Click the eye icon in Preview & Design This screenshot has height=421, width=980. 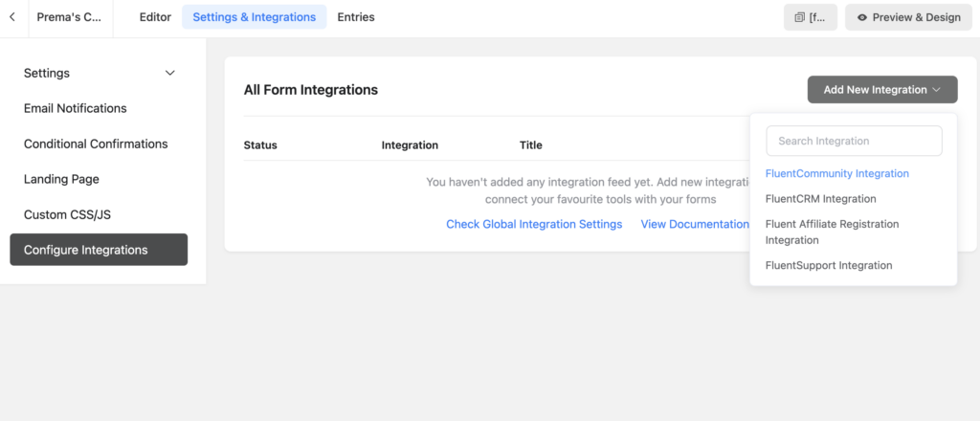862,17
